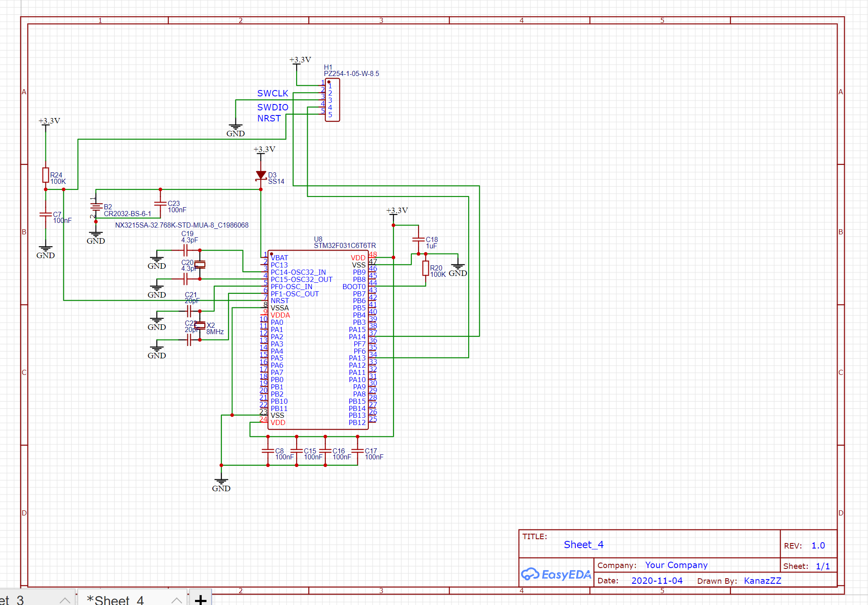Expand the chevron on the Sheet_3 tab

pyautogui.click(x=65, y=600)
